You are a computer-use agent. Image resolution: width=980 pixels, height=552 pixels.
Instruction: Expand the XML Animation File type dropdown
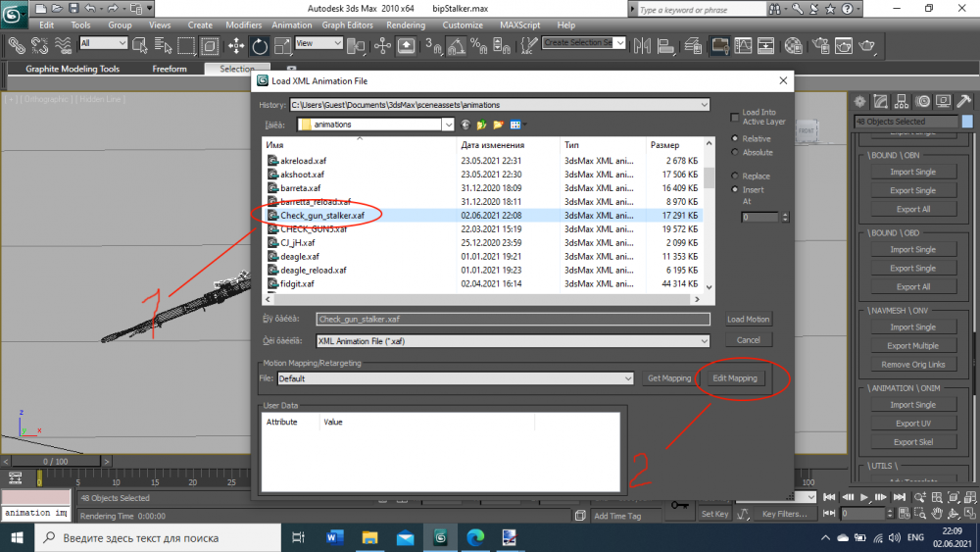pos(703,340)
